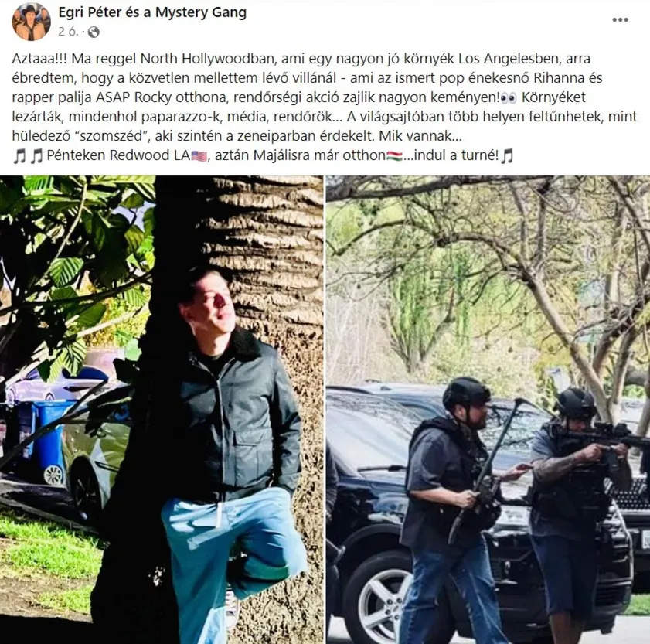This screenshot has width=650, height=644.
Task: Click the first music note emoji before "Pénteken"
Action: 19,156
